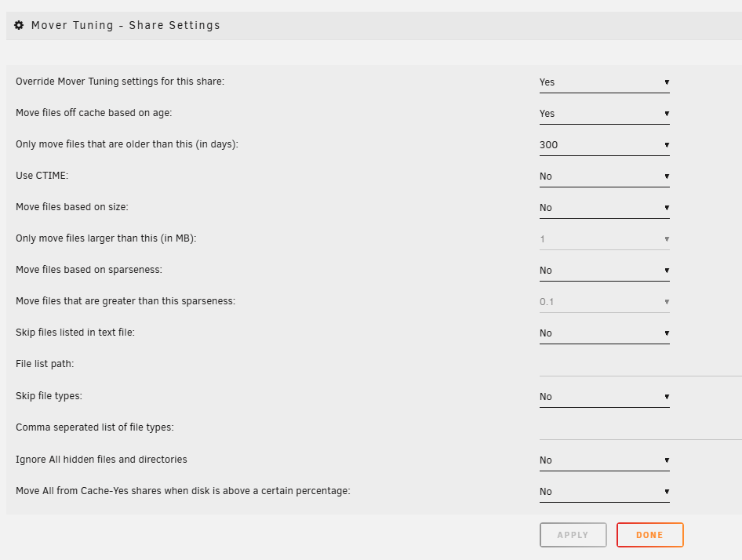The image size is (742, 560).
Task: Click the disabled sparseness dropdown showing 0.1
Action: click(604, 301)
